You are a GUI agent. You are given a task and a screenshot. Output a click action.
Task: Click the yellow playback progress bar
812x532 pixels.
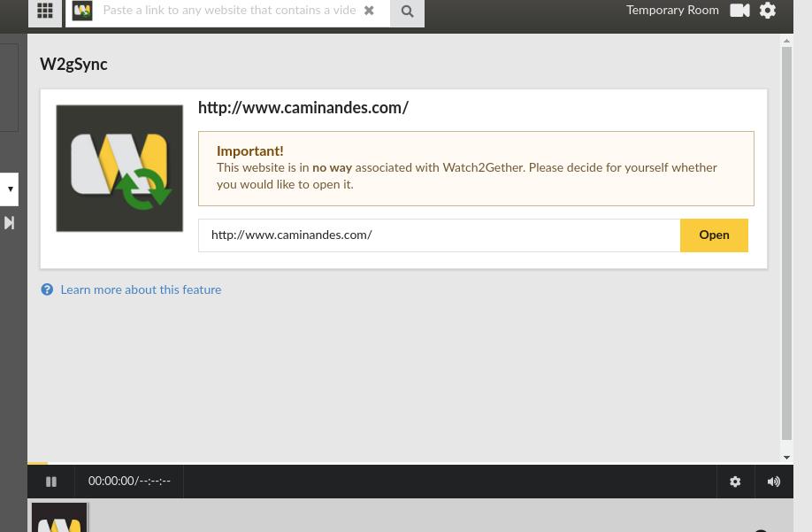(x=37, y=463)
